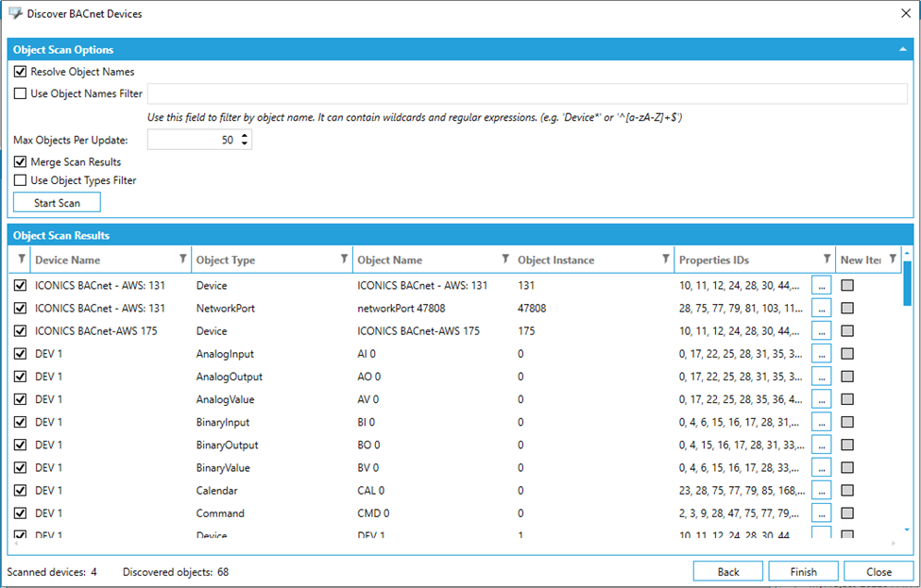921x588 pixels.
Task: Uncheck Merge Scan Results
Action: (x=20, y=161)
